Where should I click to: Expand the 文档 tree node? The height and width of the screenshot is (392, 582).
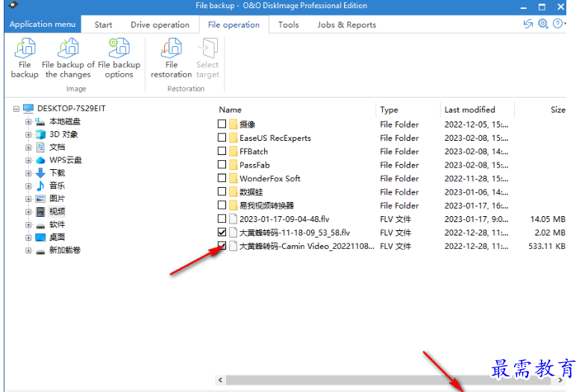[x=28, y=148]
